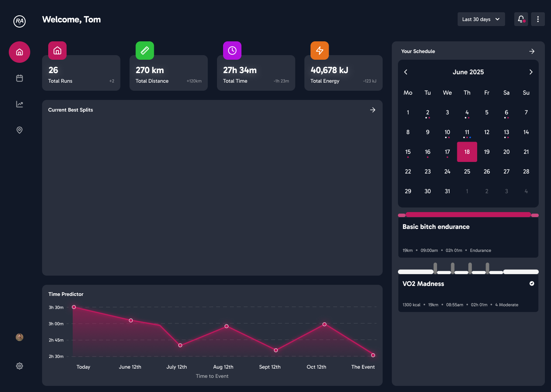Open the three-dot more options menu
Screen dimensions: 551x392
(538, 19)
